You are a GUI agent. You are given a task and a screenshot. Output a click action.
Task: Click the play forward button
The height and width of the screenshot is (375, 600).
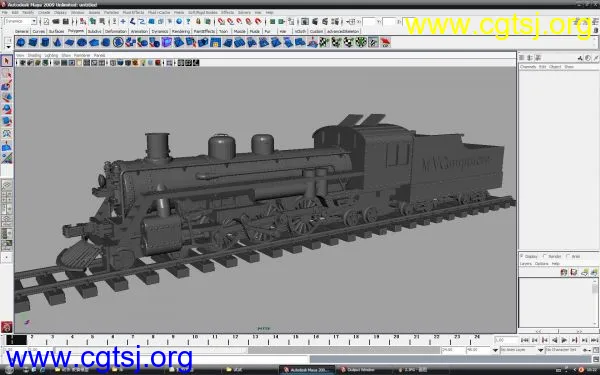pyautogui.click(x=564, y=340)
